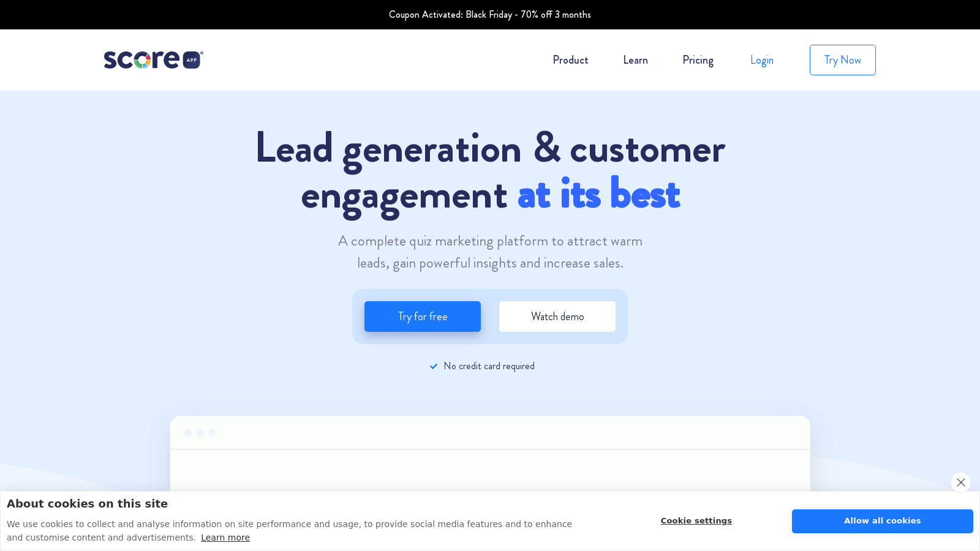Click the Login link
Viewport: 980px width, 551px height.
pos(762,60)
